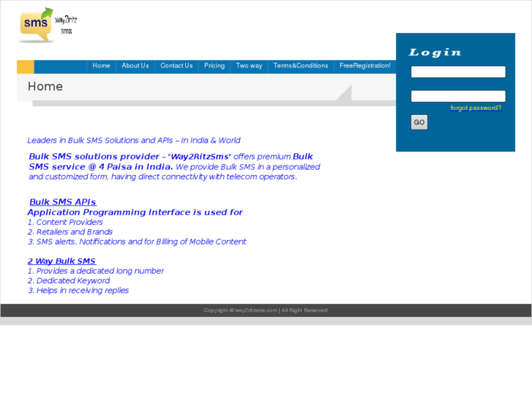Click the "2. Dedicated Keyword" line
The image size is (532, 399).
tap(69, 281)
